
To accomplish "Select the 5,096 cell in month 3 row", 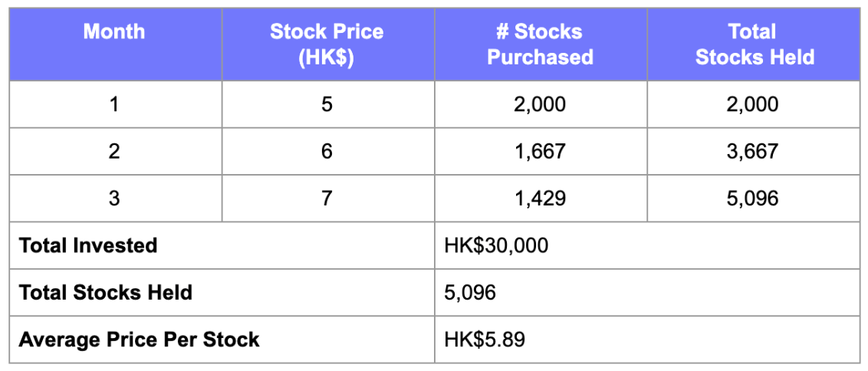I will tap(754, 199).
